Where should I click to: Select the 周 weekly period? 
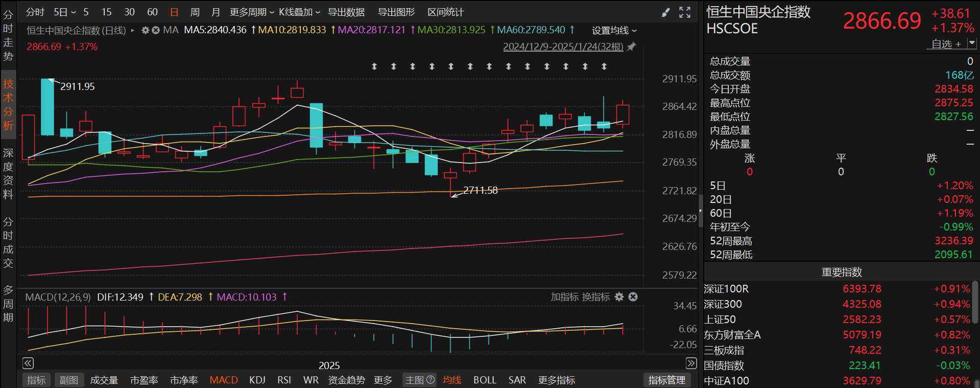click(x=195, y=12)
